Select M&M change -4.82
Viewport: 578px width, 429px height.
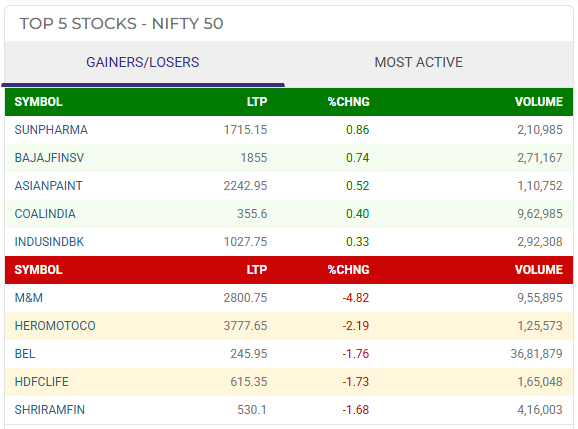point(356,298)
